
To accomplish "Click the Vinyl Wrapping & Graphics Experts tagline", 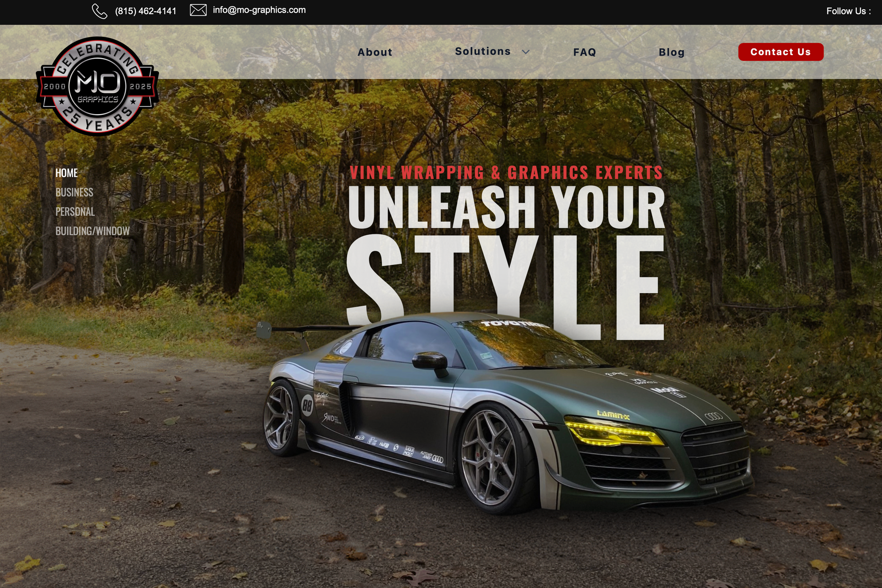I will pos(506,172).
